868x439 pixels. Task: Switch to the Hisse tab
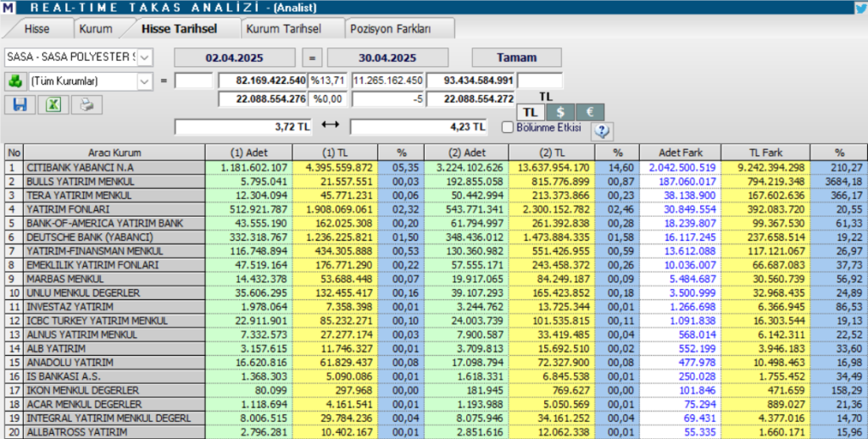tap(37, 29)
